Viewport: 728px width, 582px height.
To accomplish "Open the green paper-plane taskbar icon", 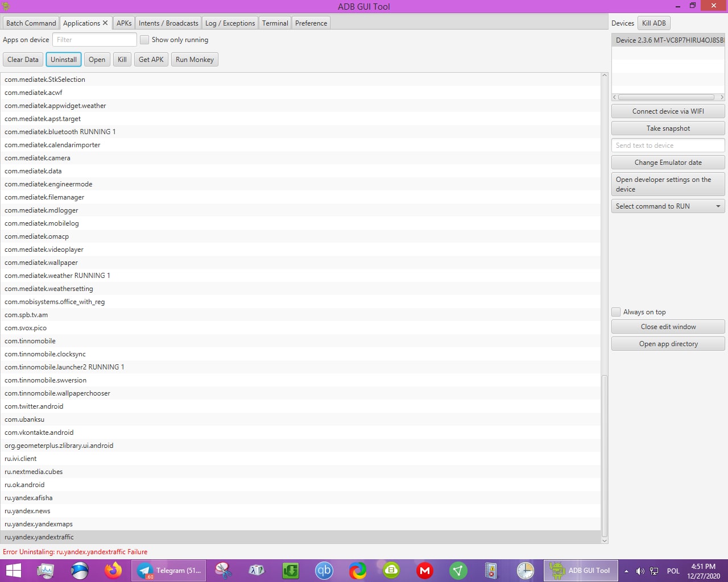I will coord(458,570).
